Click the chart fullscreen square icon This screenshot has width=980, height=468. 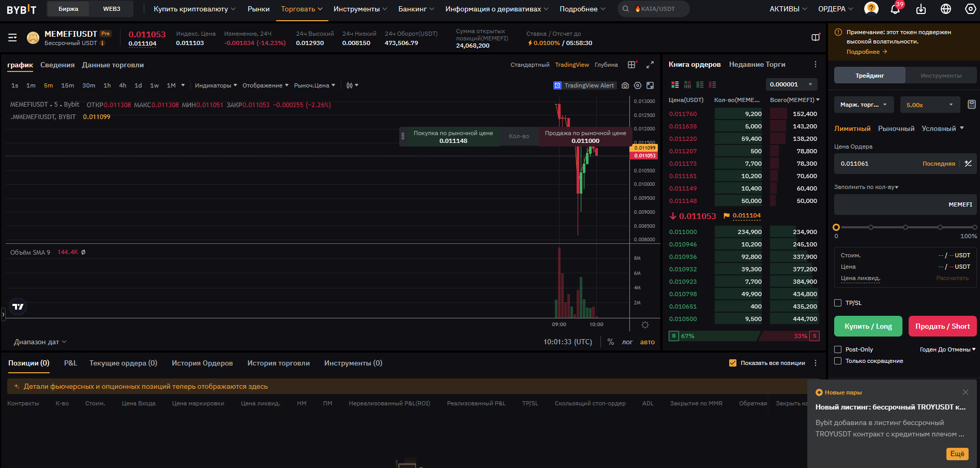click(650, 85)
